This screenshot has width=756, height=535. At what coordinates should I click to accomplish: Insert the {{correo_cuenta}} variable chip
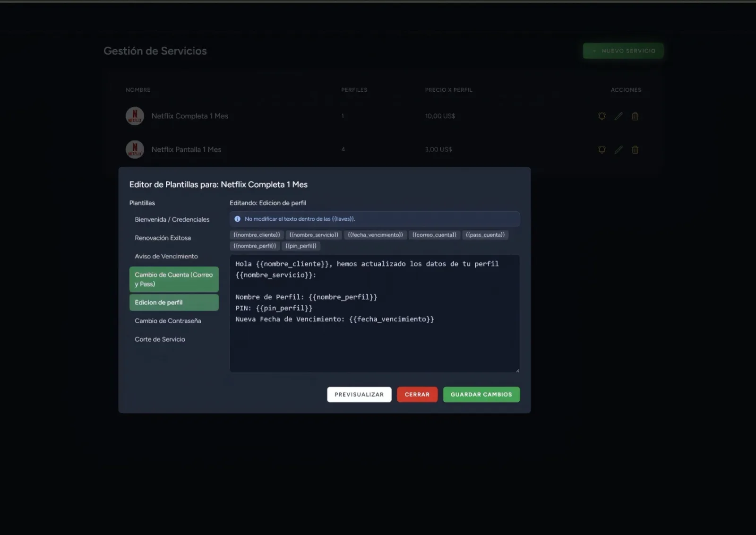tap(434, 235)
